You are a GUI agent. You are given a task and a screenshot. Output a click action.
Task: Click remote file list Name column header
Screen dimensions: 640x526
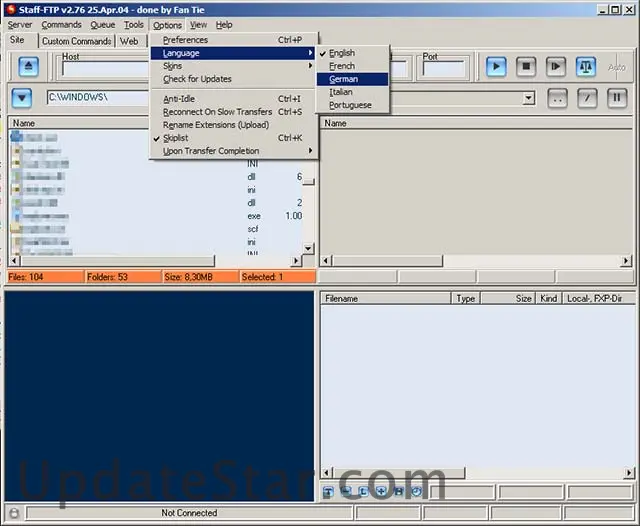coord(476,123)
